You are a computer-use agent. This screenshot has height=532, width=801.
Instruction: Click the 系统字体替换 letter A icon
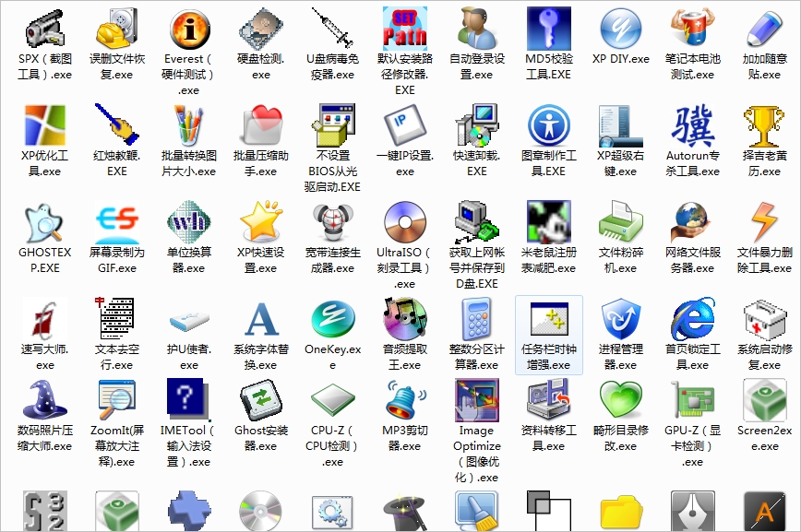point(261,319)
